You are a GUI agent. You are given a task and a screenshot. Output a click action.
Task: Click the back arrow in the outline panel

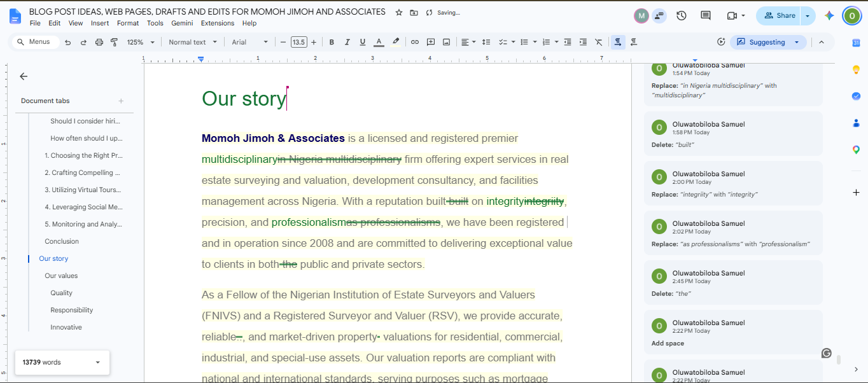pyautogui.click(x=24, y=76)
